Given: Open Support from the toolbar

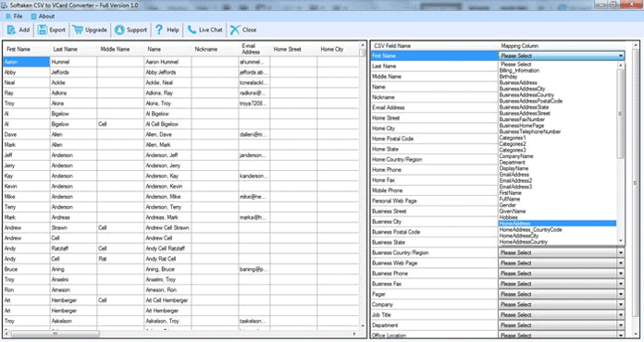Looking at the screenshot, I should [119, 30].
